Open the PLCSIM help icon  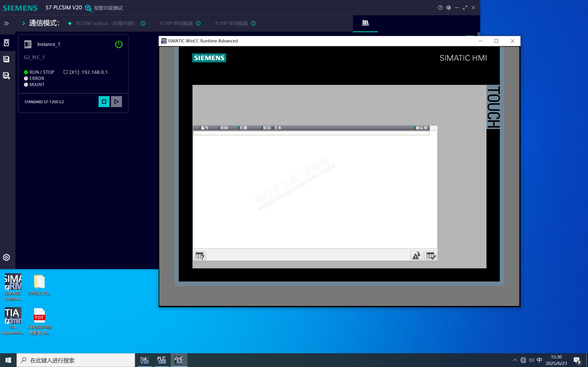coord(440,8)
